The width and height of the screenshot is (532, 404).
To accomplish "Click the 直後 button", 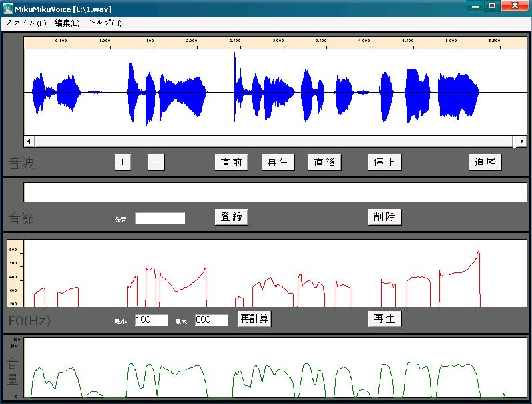I will click(324, 162).
